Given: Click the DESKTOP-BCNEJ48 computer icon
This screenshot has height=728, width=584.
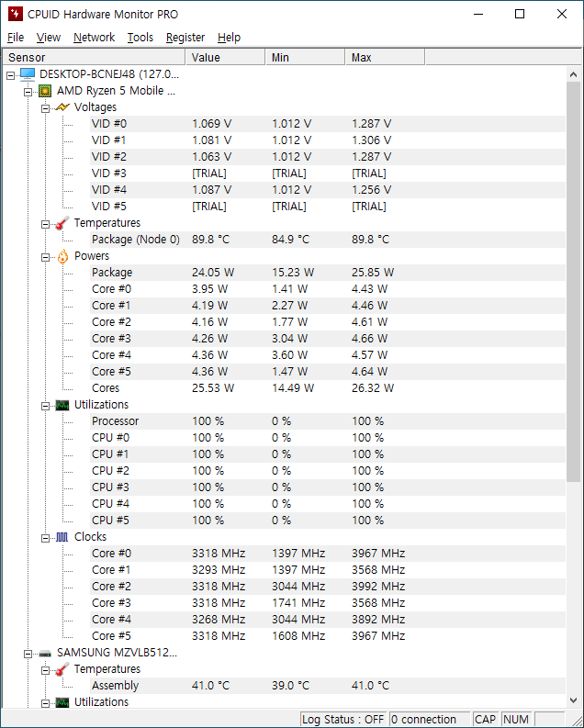Looking at the screenshot, I should 28,74.
